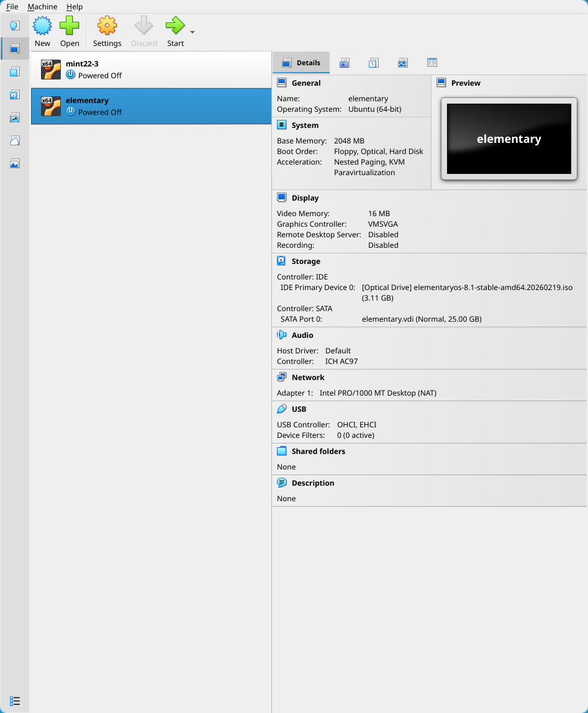The image size is (588, 713).
Task: Click the power icon beside elementary's status
Action: pyautogui.click(x=71, y=111)
